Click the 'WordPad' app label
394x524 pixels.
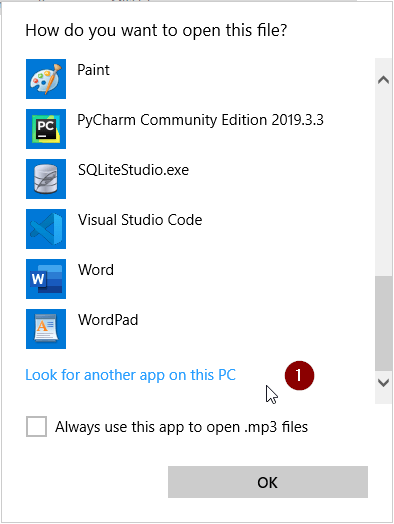[108, 320]
